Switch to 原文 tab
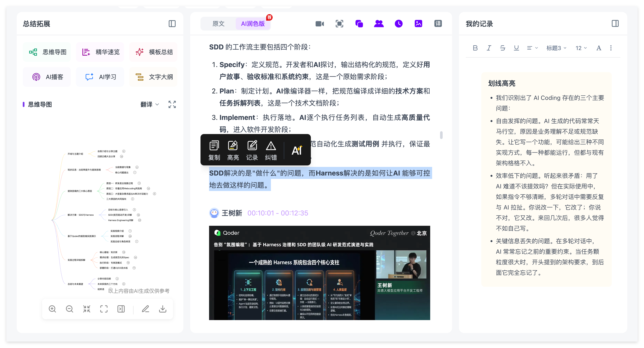 click(x=218, y=24)
